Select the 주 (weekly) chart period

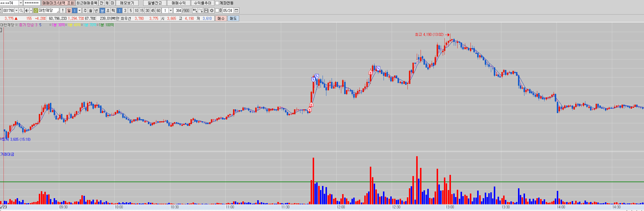coord(85,10)
